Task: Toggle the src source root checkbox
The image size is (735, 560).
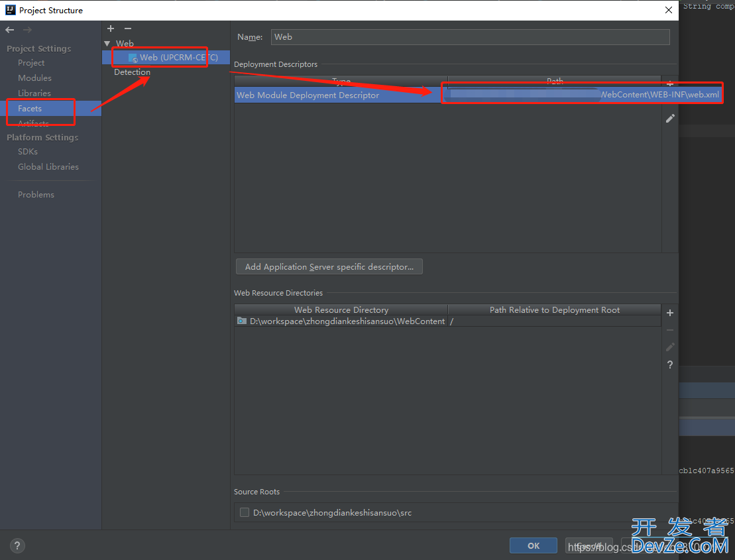Action: (x=244, y=512)
